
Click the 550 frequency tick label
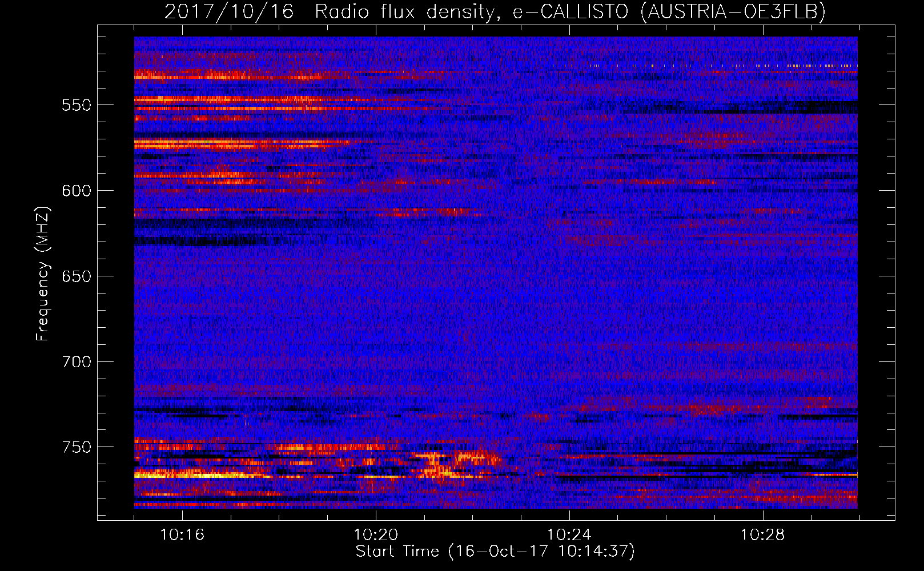point(77,106)
